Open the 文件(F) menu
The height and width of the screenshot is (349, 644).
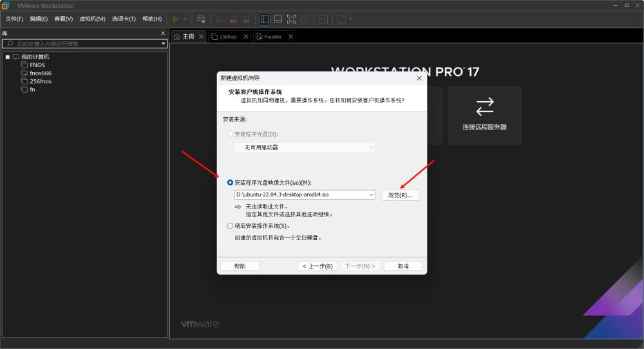(14, 19)
